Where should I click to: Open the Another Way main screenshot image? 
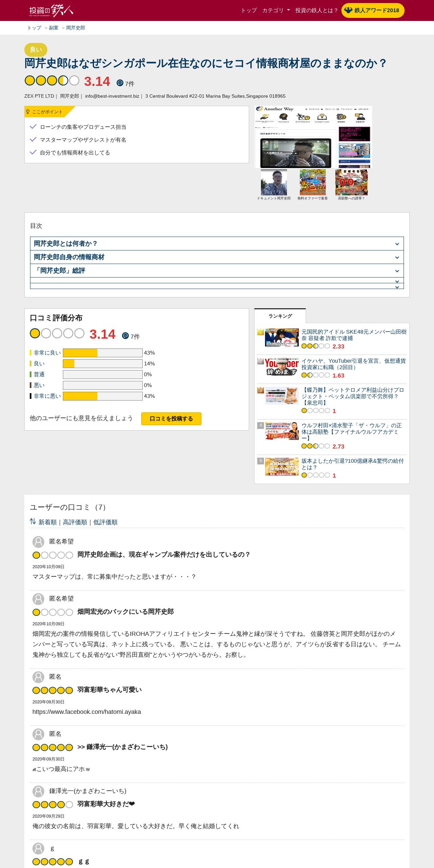coord(313,137)
